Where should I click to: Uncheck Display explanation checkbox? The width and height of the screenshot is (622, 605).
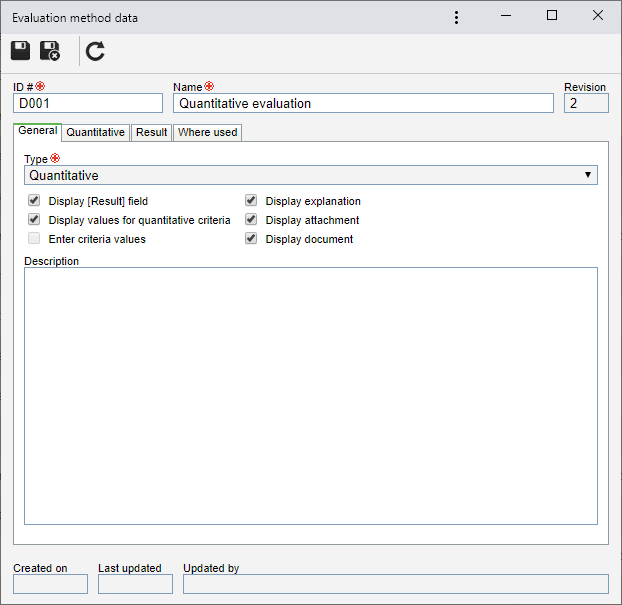pos(251,200)
